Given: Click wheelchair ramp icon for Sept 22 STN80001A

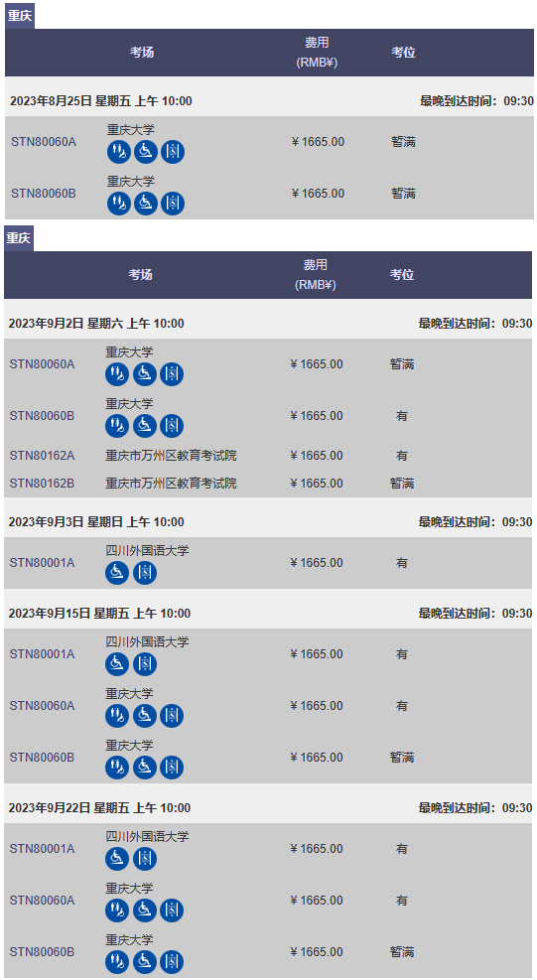Looking at the screenshot, I should point(117,859).
